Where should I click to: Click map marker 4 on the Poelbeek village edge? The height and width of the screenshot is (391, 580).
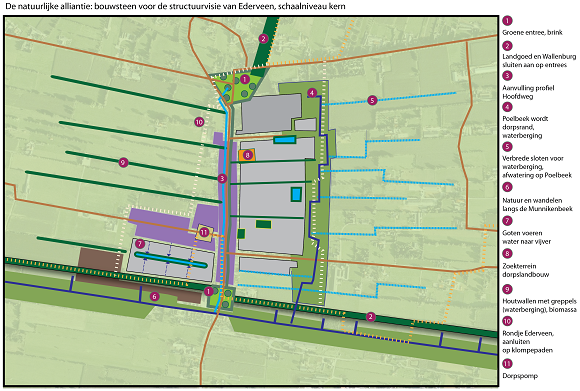coord(312,92)
